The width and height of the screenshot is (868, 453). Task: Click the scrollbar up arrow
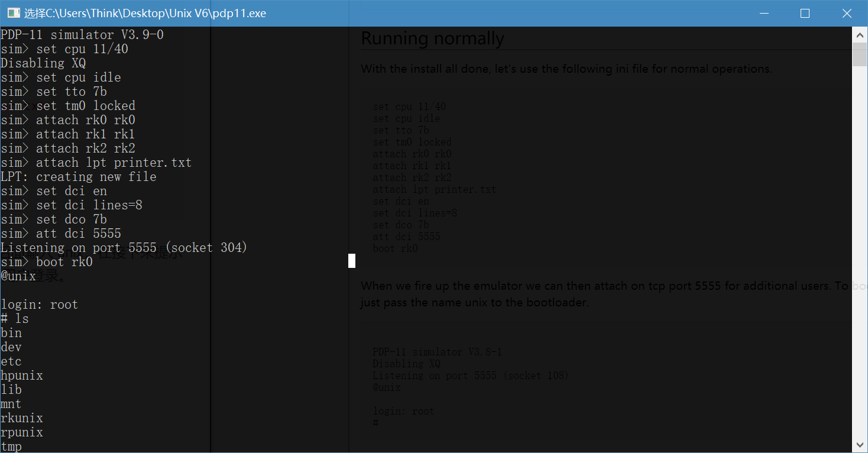pos(860,34)
